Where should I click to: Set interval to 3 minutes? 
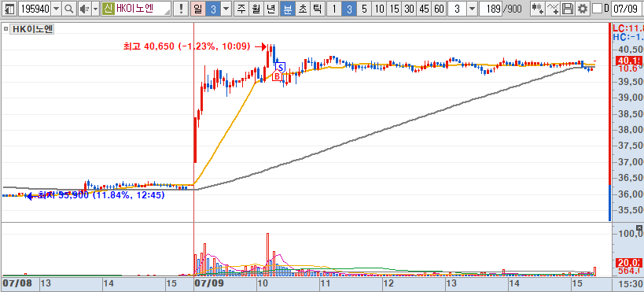[x=348, y=9]
